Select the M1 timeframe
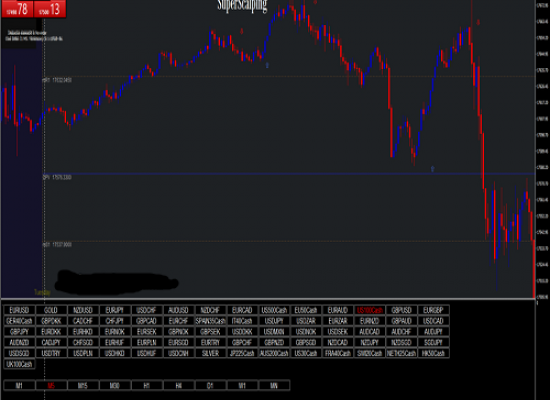The width and height of the screenshot is (550, 400). [x=19, y=386]
